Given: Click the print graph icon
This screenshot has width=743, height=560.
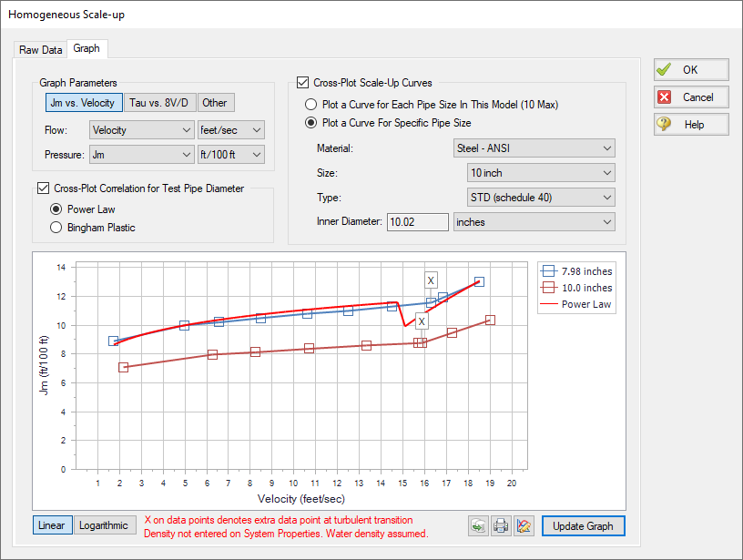Looking at the screenshot, I should coord(501,526).
